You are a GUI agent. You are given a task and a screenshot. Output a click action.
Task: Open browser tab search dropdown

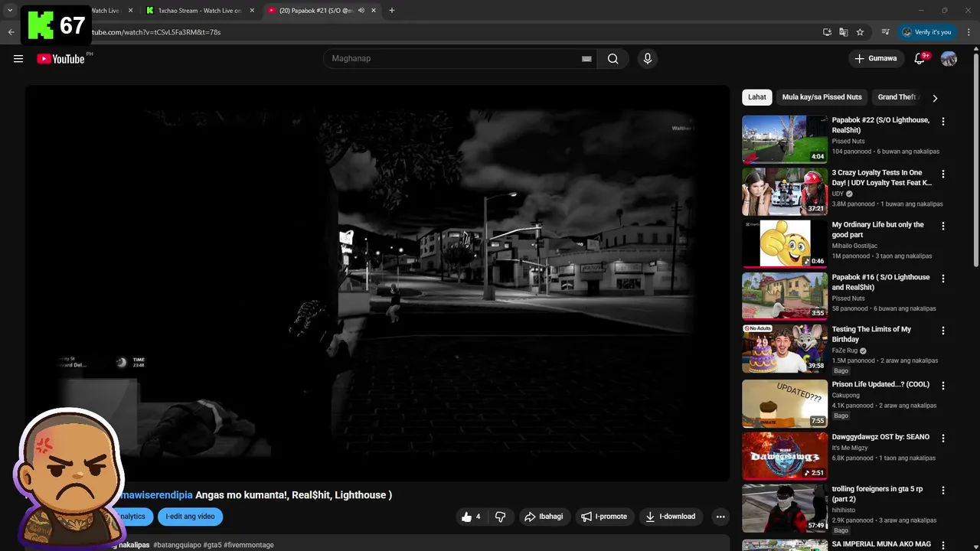[10, 11]
